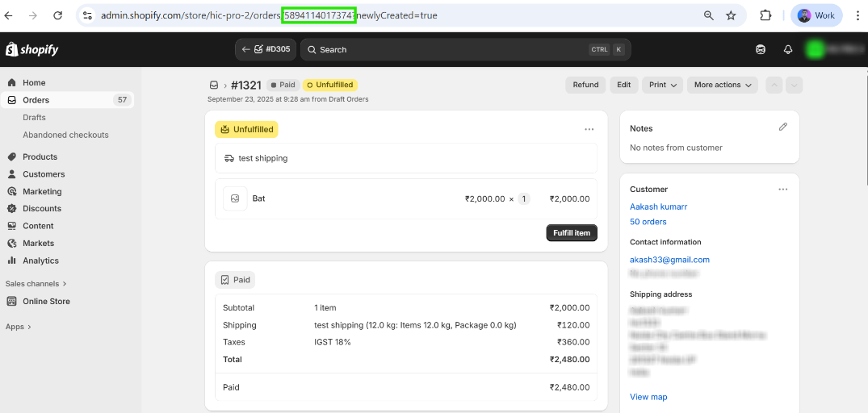Open the Sidekick assistant icon in top bar

tap(761, 49)
